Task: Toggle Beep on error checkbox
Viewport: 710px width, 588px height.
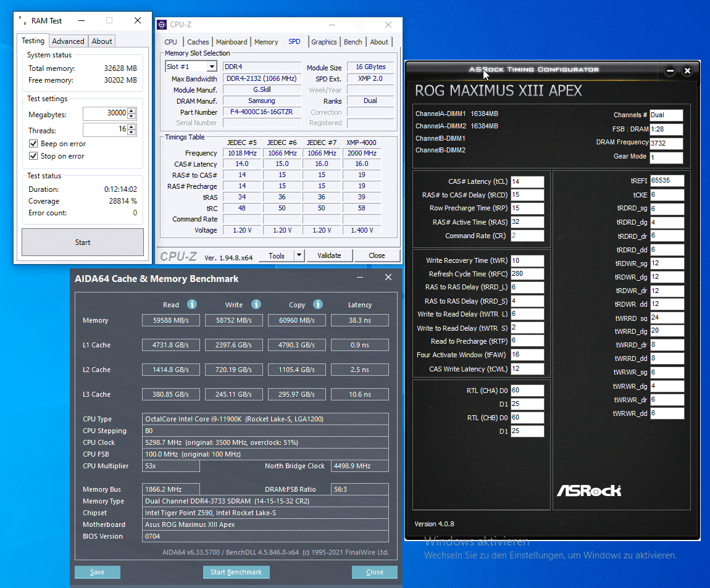Action: point(33,144)
